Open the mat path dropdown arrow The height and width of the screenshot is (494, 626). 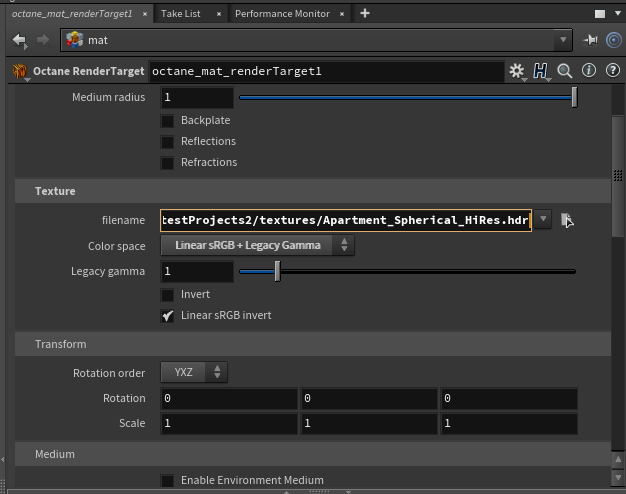tap(563, 40)
